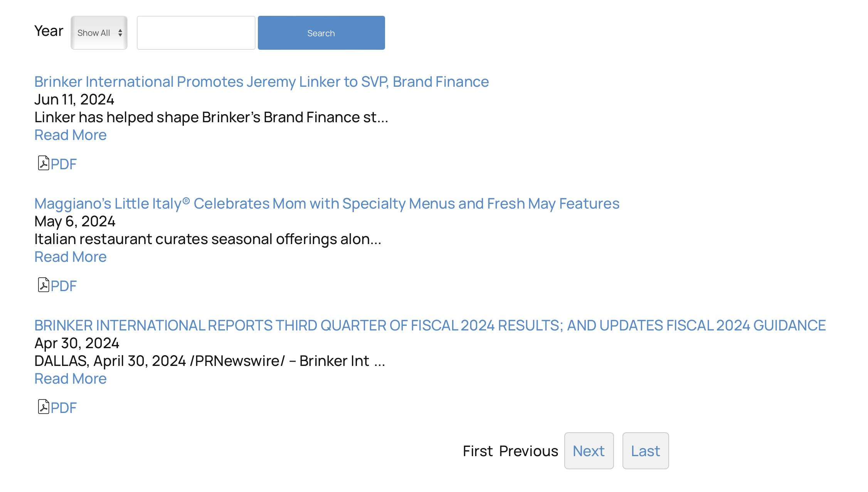
Task: Click Read More under Jun 11, 2024
Action: tap(70, 135)
